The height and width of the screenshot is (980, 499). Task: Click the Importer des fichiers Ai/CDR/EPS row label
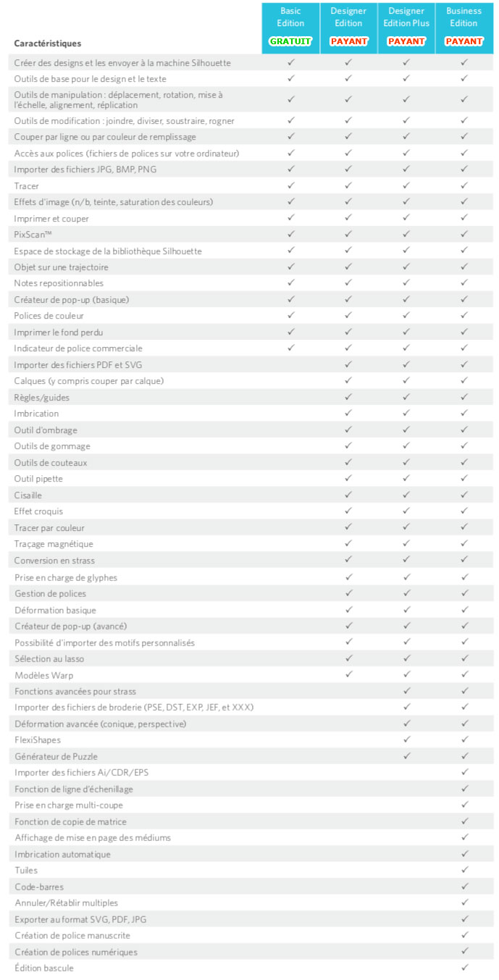pyautogui.click(x=82, y=772)
